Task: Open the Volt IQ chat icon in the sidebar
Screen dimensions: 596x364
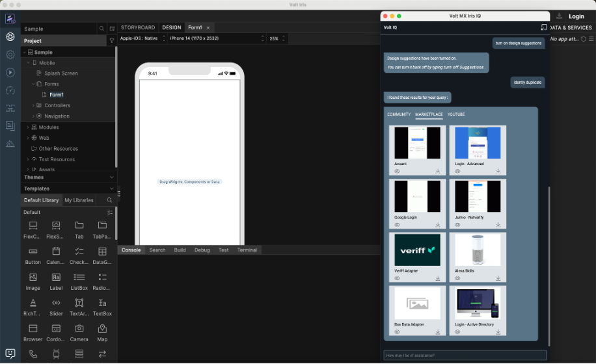Action: click(x=10, y=354)
